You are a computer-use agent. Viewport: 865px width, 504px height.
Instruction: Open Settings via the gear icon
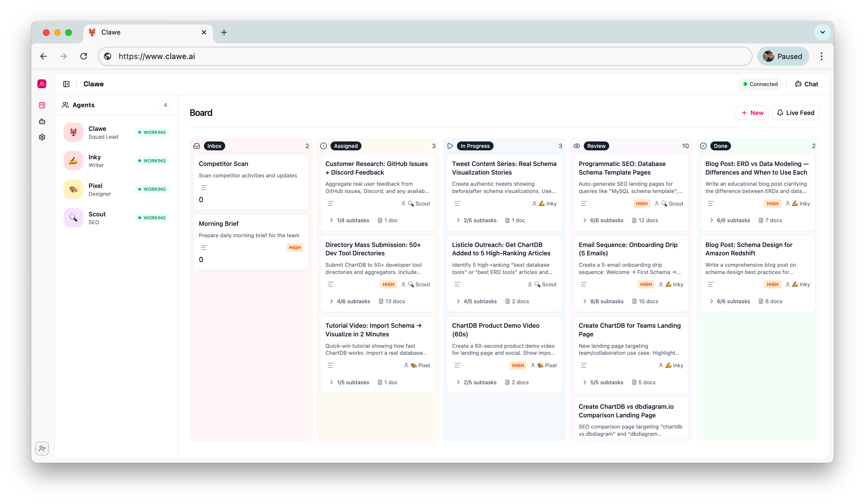pyautogui.click(x=42, y=137)
